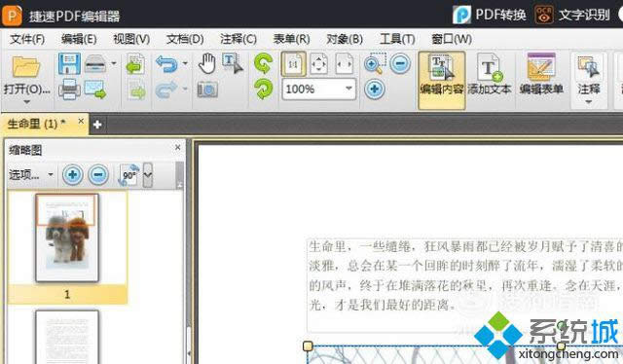Expand the undo history dropdown
Viewport: 623px width, 364px height.
pos(185,63)
